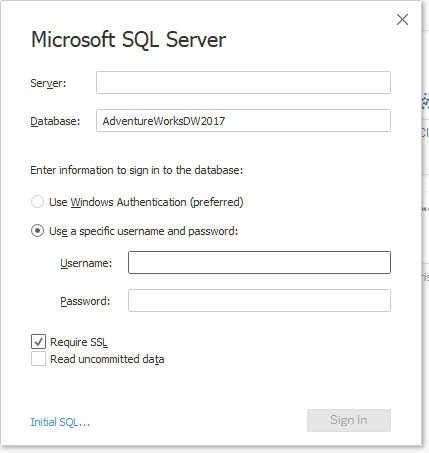Enable the Read uncommitted data checkbox

(38, 359)
